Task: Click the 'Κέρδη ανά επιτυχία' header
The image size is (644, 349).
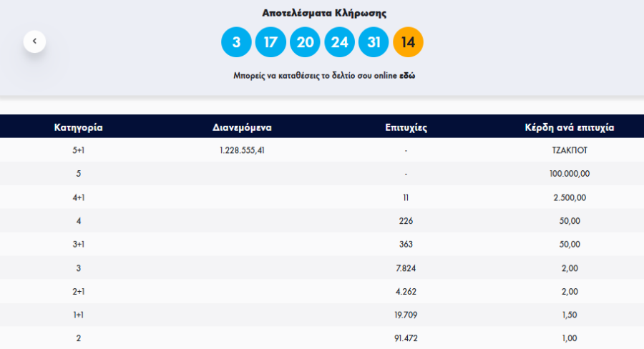Action: coord(569,128)
